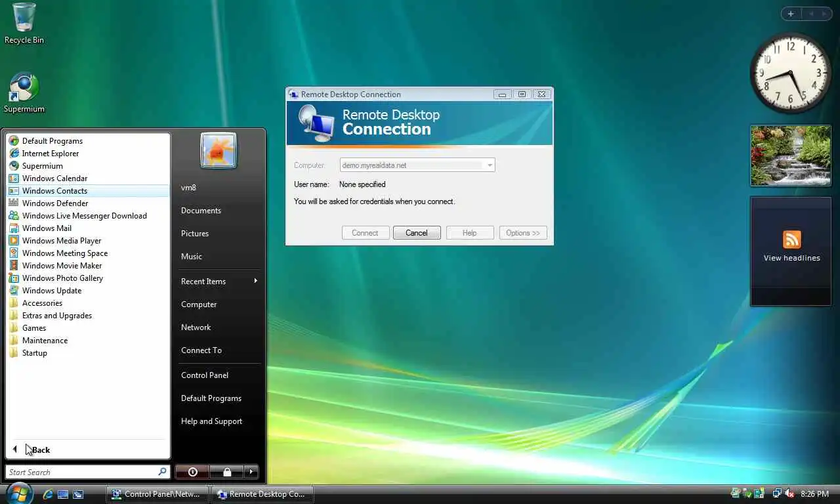This screenshot has width=840, height=504.
Task: Open Connect To from Start menu
Action: coord(218,350)
